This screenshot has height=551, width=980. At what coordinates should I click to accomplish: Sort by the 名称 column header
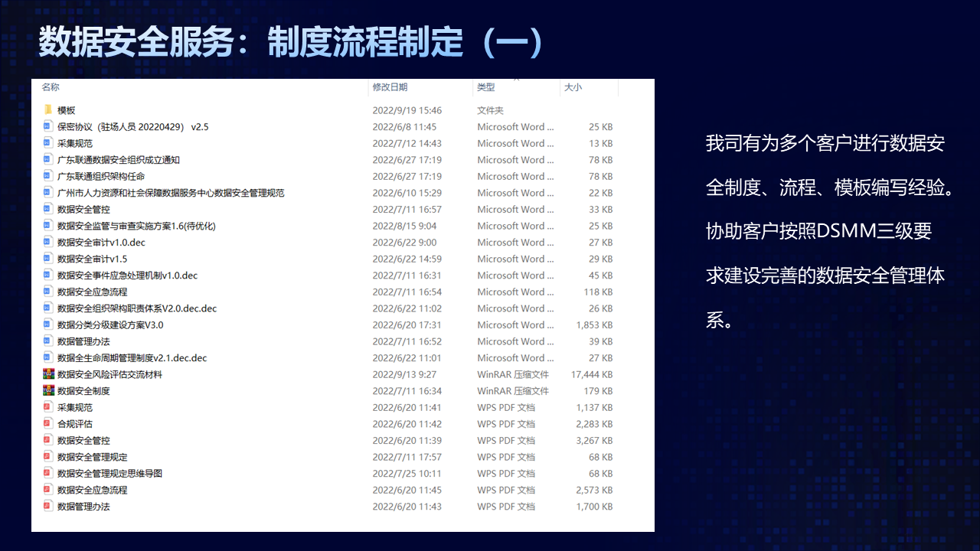51,87
